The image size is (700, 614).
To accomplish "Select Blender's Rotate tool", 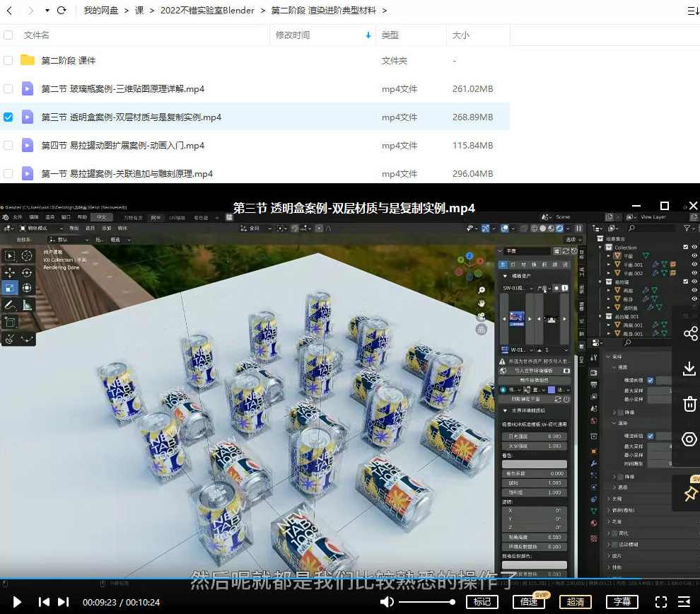I will (x=26, y=271).
